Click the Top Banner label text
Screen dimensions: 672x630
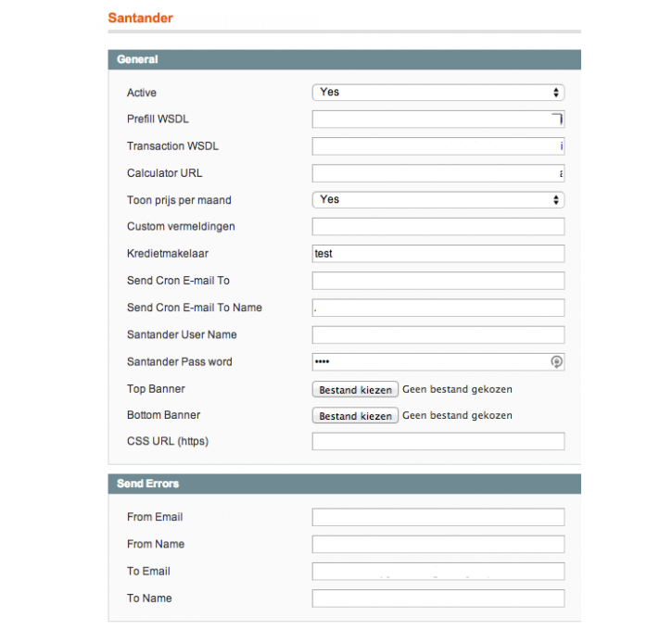pyautogui.click(x=156, y=389)
